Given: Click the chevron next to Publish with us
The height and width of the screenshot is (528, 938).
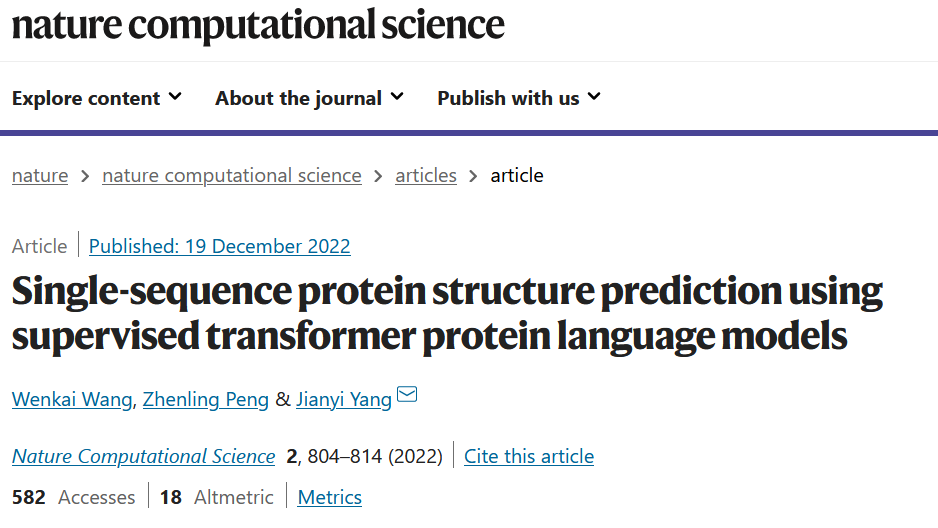Looking at the screenshot, I should click(594, 97).
